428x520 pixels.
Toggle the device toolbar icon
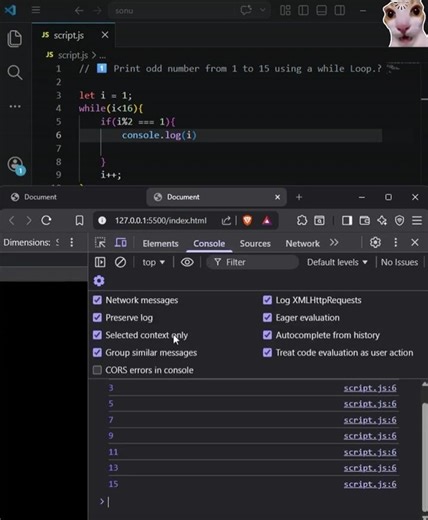pyautogui.click(x=120, y=243)
